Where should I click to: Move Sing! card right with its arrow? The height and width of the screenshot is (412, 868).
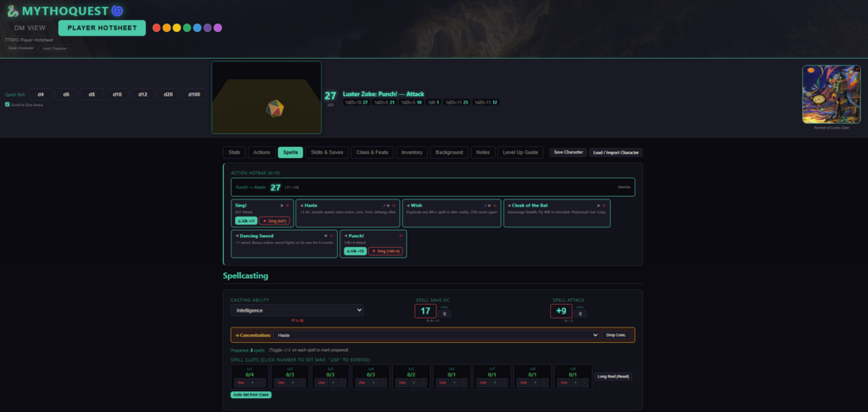point(282,206)
